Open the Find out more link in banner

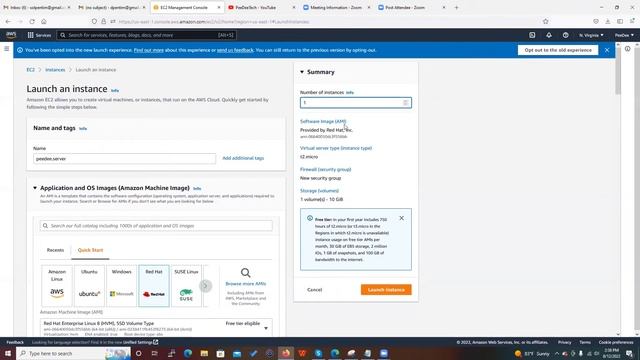[149, 50]
